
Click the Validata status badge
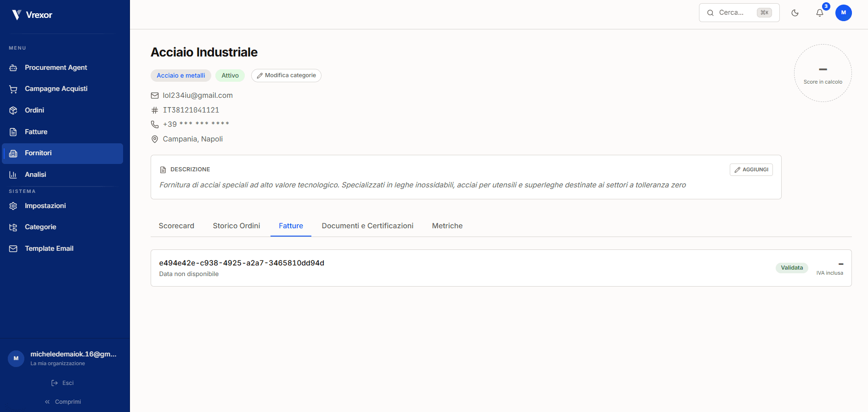pos(792,268)
